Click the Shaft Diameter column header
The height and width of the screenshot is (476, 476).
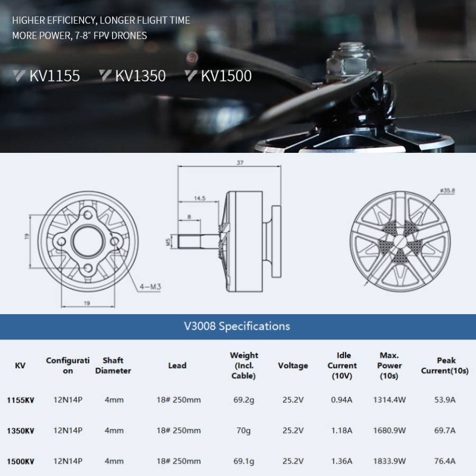tap(113, 365)
